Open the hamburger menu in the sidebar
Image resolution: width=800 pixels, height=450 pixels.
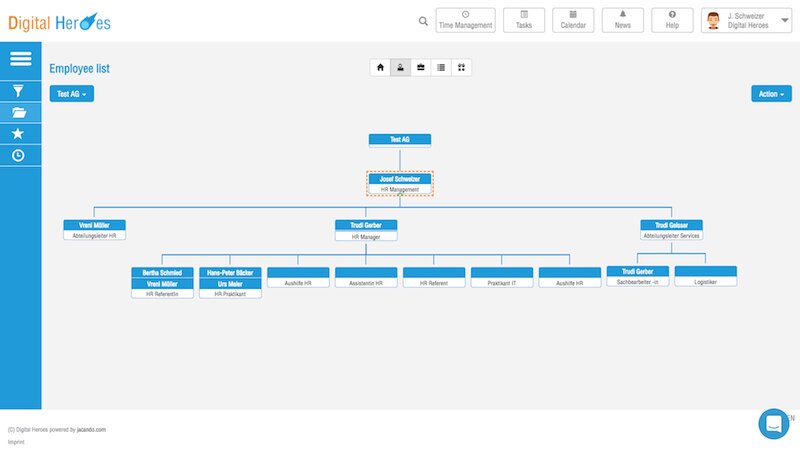click(x=20, y=59)
